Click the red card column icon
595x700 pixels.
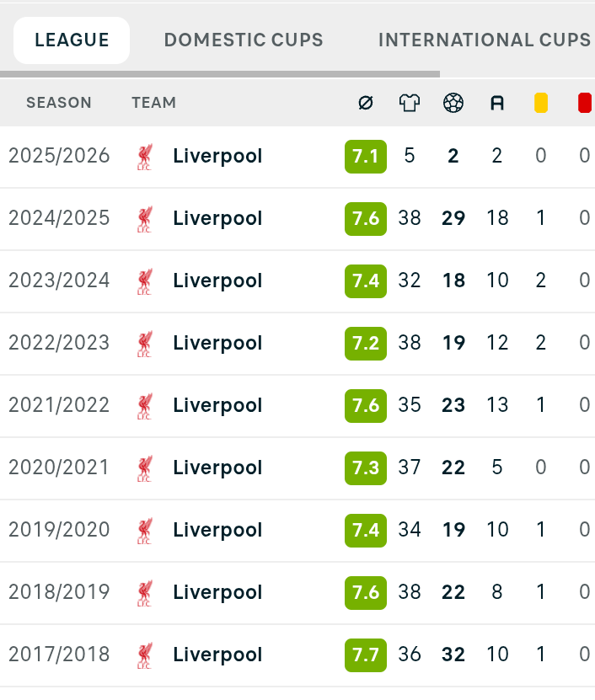(584, 103)
